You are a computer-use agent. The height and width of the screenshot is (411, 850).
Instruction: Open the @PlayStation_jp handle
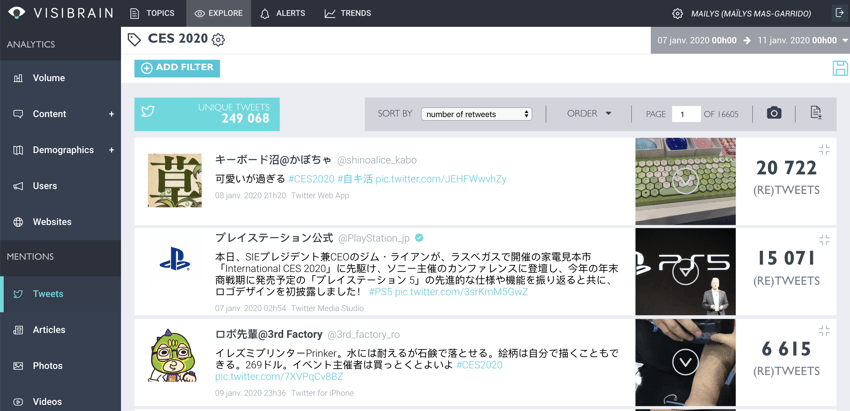[x=374, y=239]
